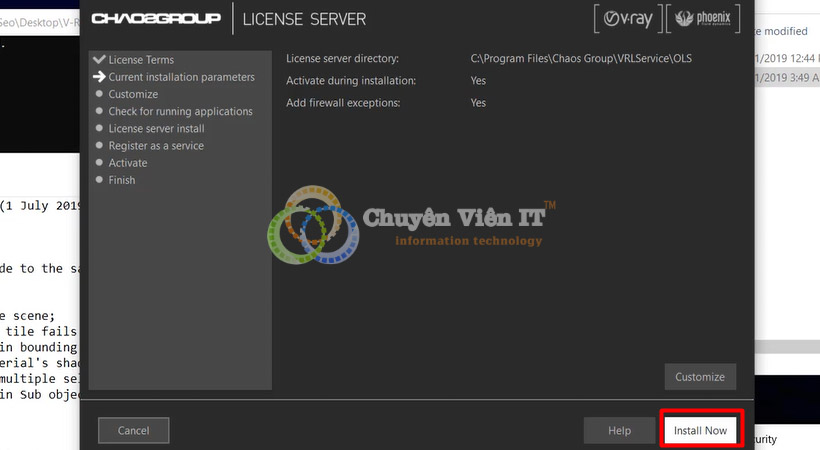Click the Cancel button
820x450 pixels.
pyautogui.click(x=133, y=430)
